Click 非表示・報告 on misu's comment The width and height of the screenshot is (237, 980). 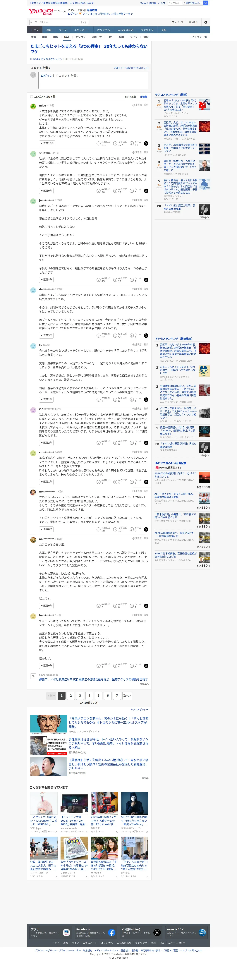pos(140,105)
